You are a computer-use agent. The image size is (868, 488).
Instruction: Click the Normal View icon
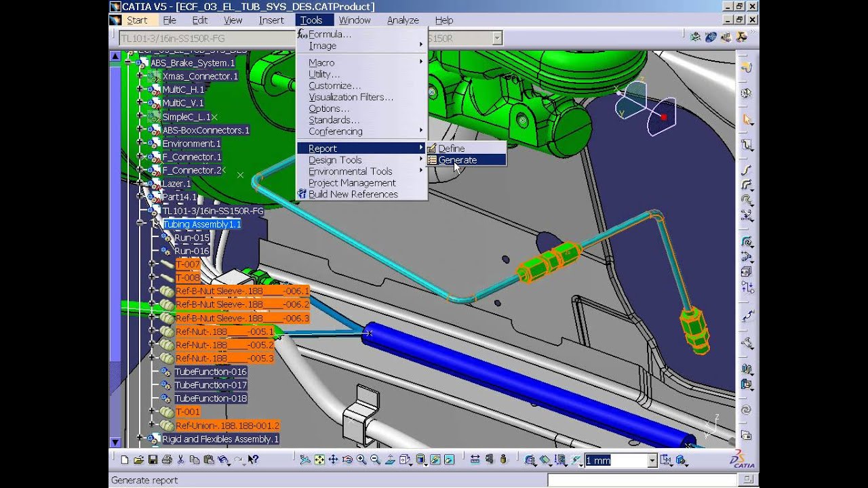(x=389, y=460)
